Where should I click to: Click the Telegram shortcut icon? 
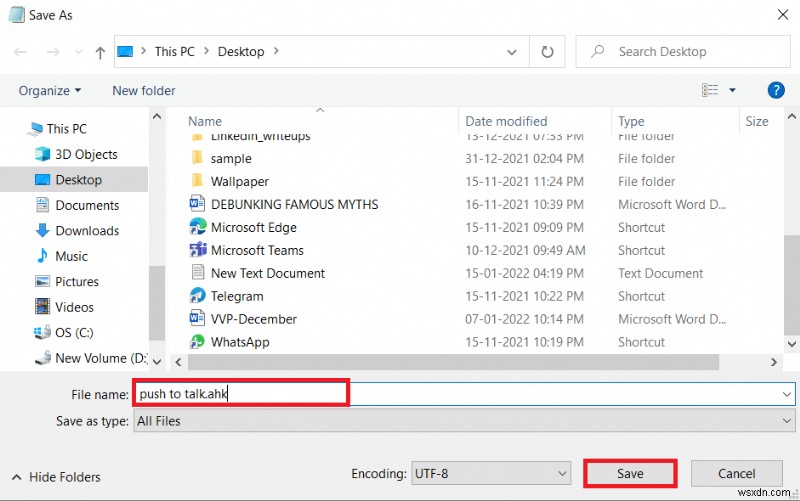coord(197,296)
